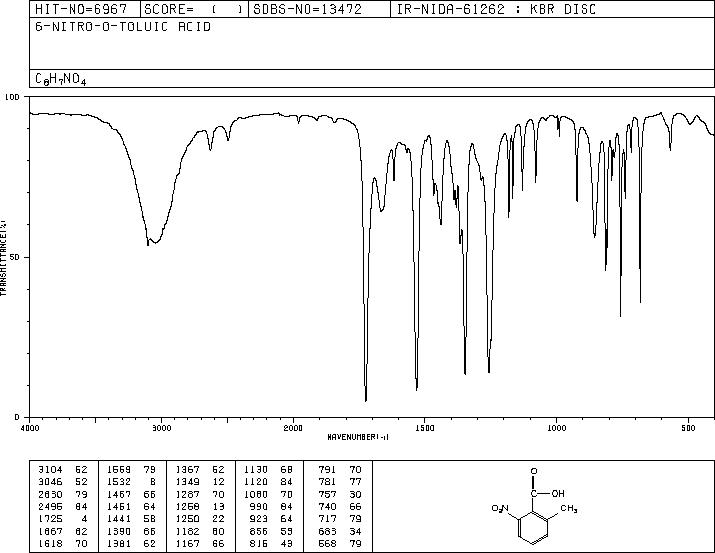
Task: Click the peak table row 1250 22
Action: (200, 519)
